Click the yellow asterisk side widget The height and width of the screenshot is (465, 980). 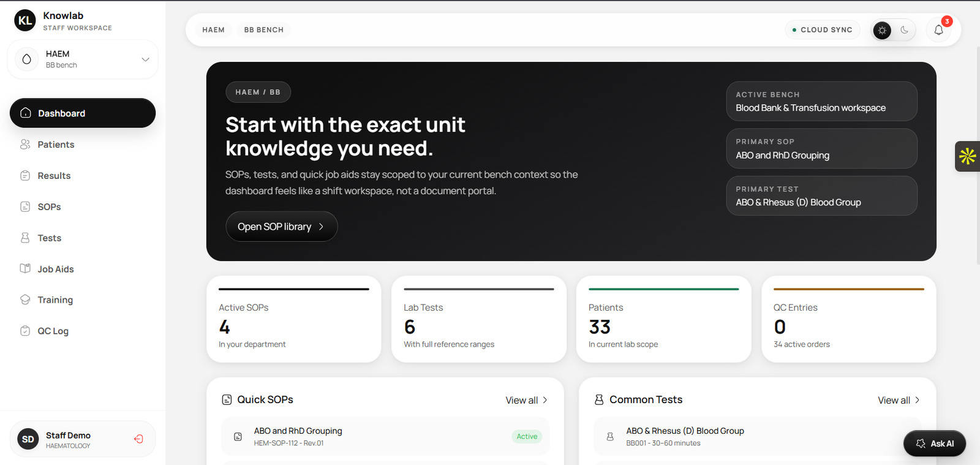[968, 156]
